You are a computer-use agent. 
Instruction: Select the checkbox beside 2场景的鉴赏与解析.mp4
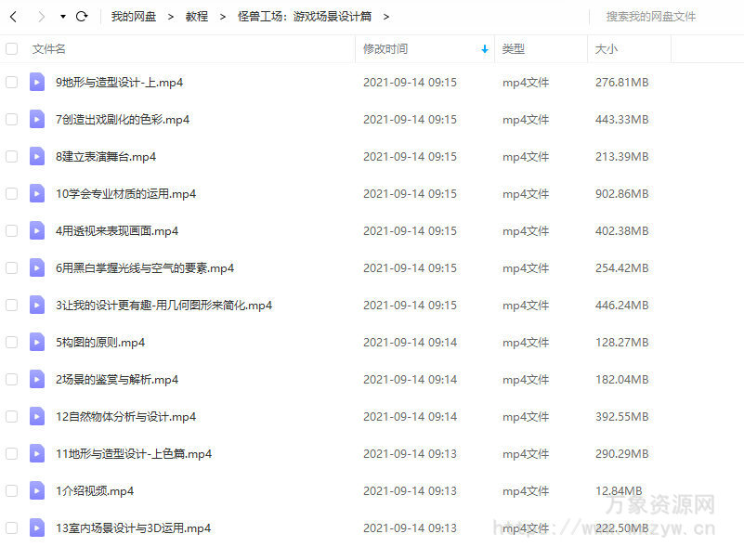13,379
